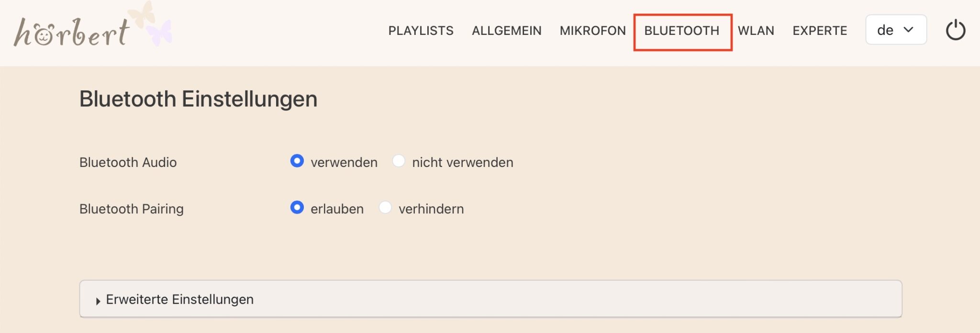Click the power icon in header
The image size is (980, 333).
coord(955,31)
